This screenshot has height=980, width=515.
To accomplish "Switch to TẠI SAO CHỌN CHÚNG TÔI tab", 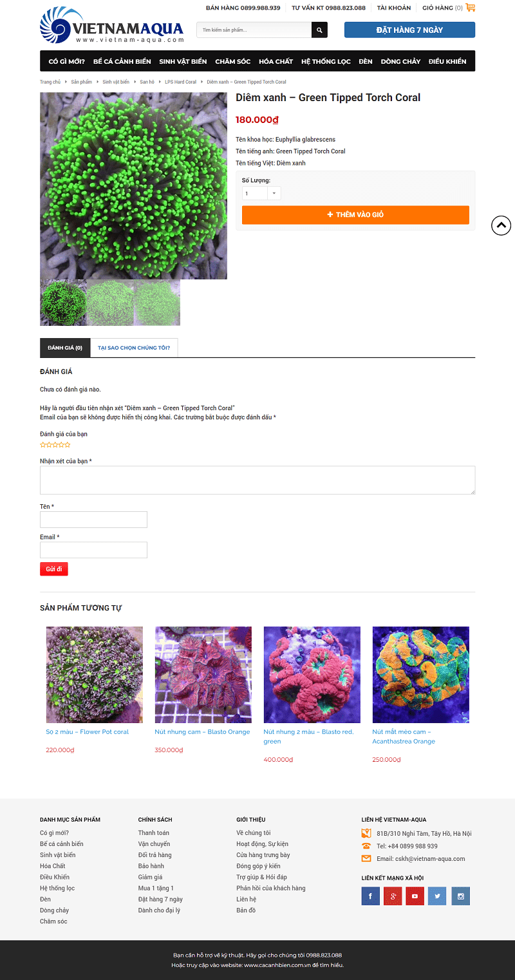I will click(x=134, y=348).
